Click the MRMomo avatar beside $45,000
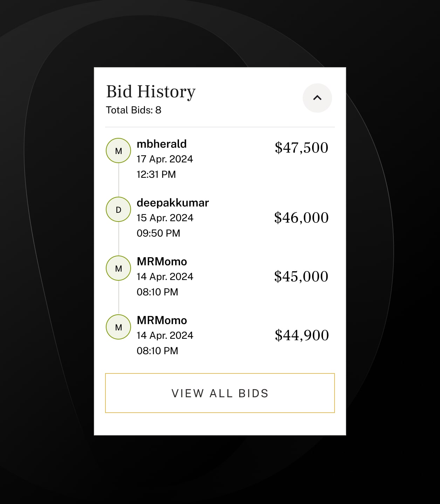The height and width of the screenshot is (504, 440). point(118,268)
